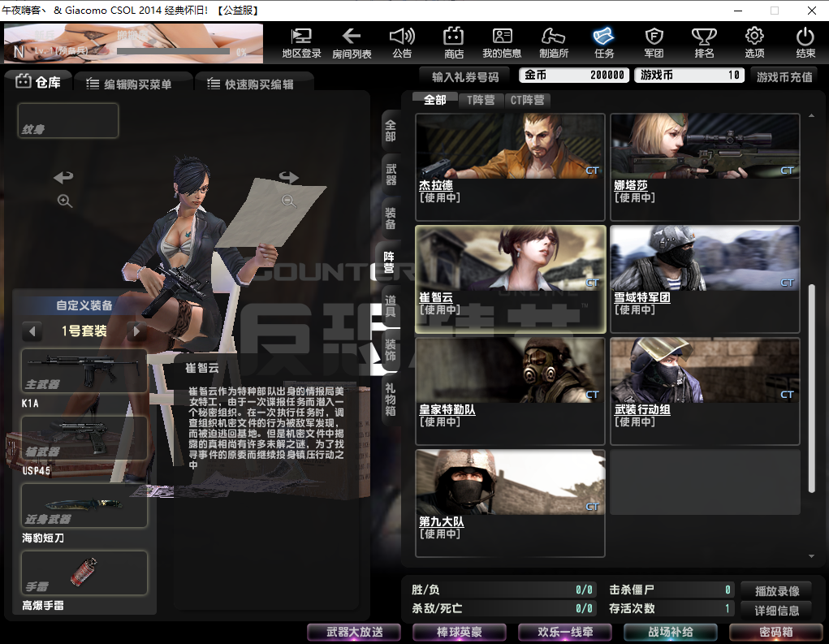Select the 娜塔莎 character thumbnail
829x644 pixels.
point(705,166)
